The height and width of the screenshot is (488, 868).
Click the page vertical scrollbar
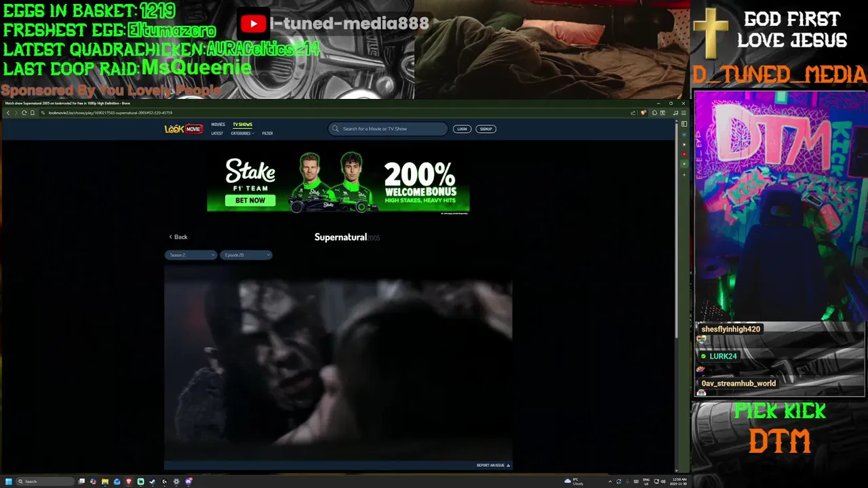coord(676,230)
